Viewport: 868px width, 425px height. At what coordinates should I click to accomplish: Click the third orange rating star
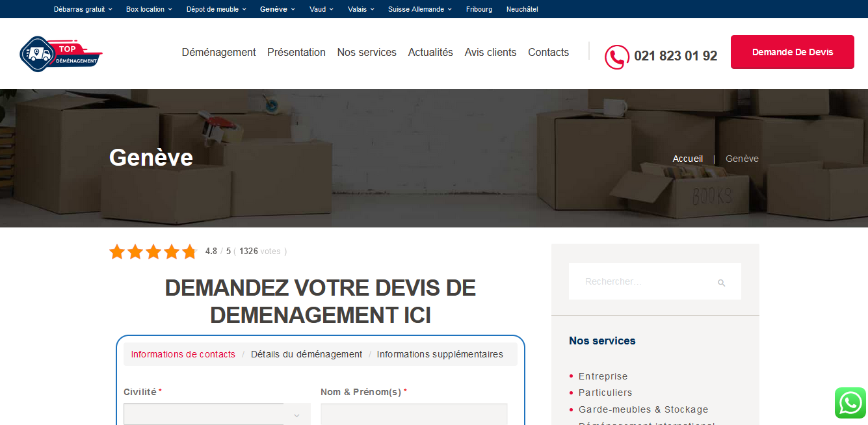pos(153,252)
